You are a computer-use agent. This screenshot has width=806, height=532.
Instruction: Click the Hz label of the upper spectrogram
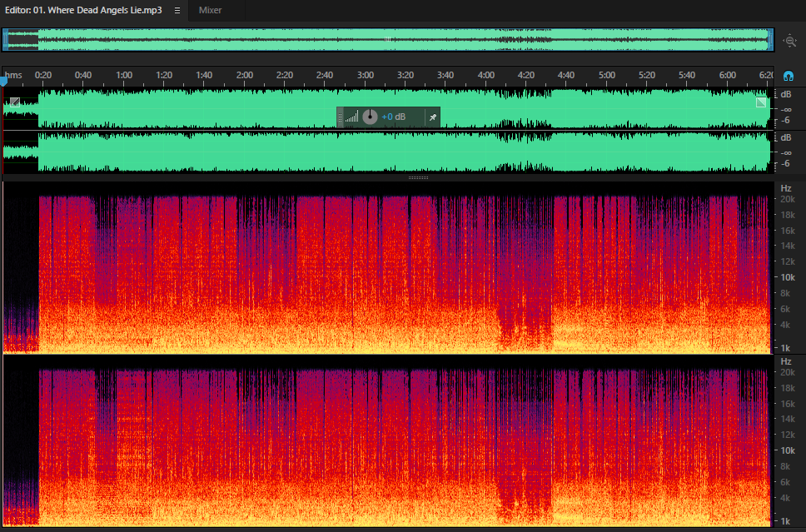pos(786,188)
